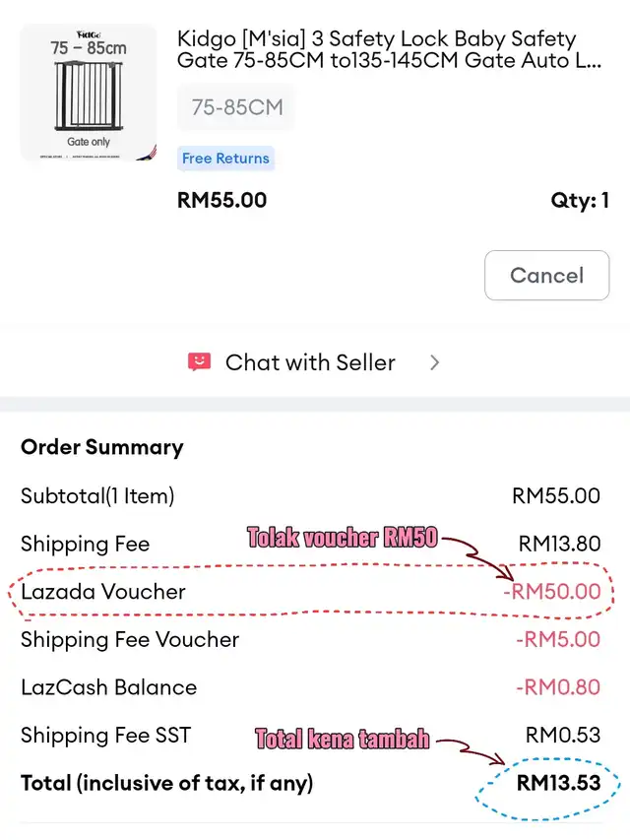Tap the RM13.53 total amount
The width and height of the screenshot is (630, 840).
point(558,784)
